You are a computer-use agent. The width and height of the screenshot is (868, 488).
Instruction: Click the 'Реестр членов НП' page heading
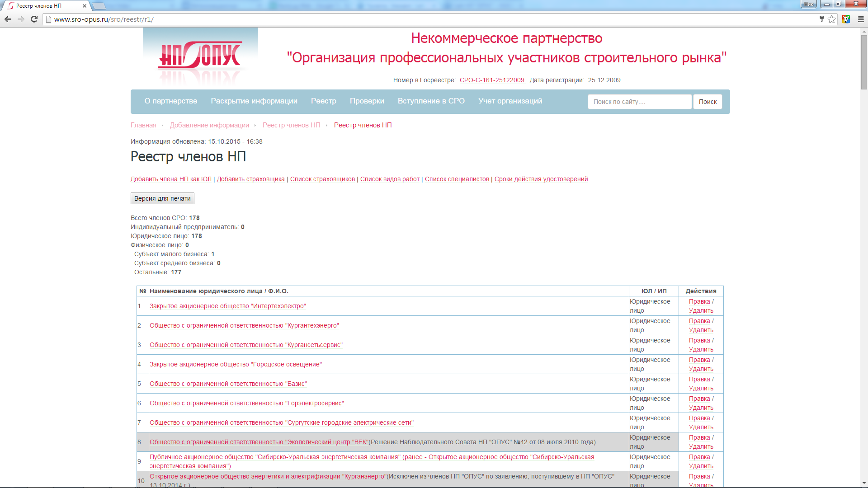pyautogui.click(x=188, y=157)
